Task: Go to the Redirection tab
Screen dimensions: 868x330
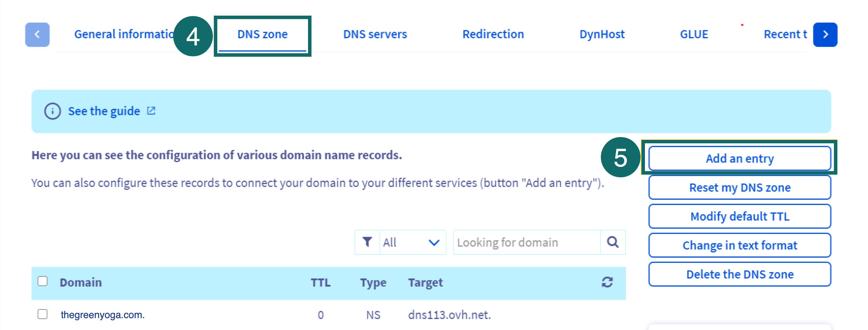Action: pos(493,34)
